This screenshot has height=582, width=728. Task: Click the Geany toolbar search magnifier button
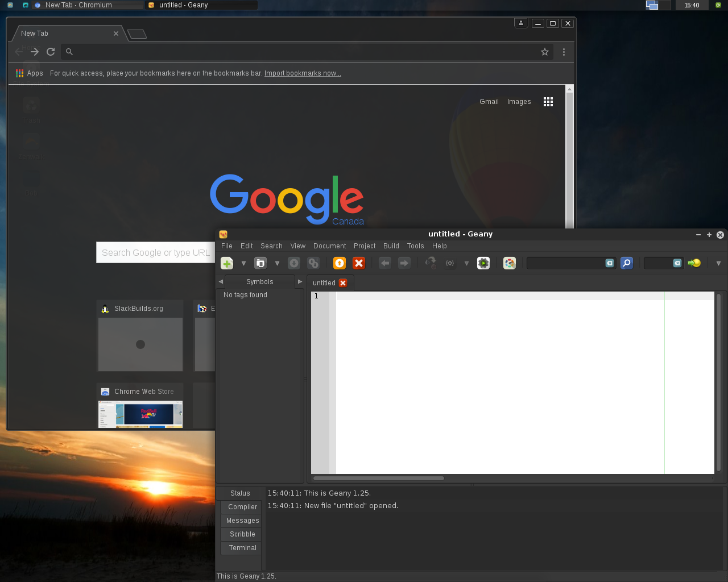click(x=627, y=263)
